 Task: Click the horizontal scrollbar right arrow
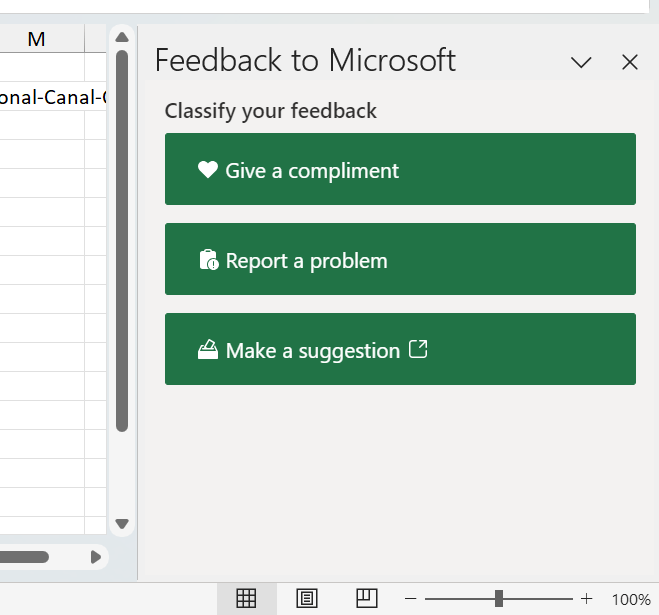coord(96,557)
